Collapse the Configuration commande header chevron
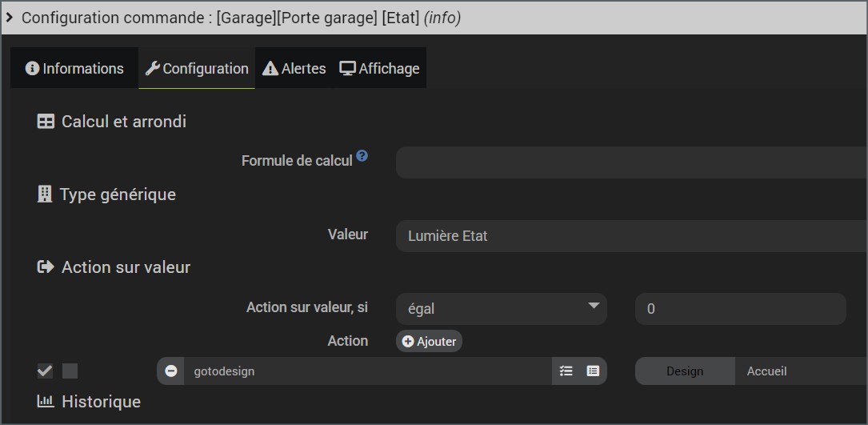 tap(10, 18)
